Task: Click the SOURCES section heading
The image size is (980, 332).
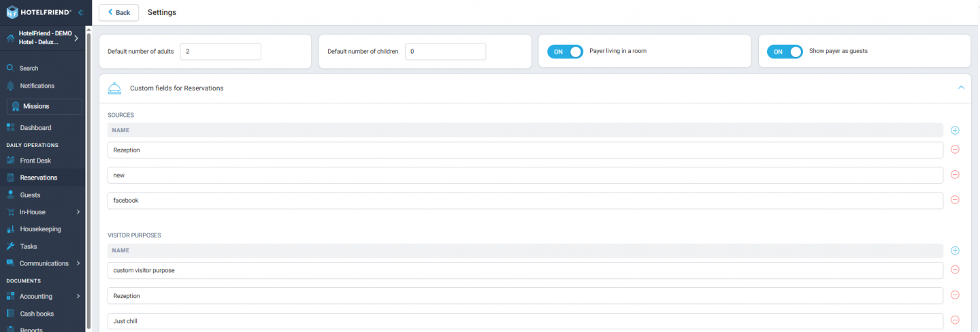Action: 120,115
